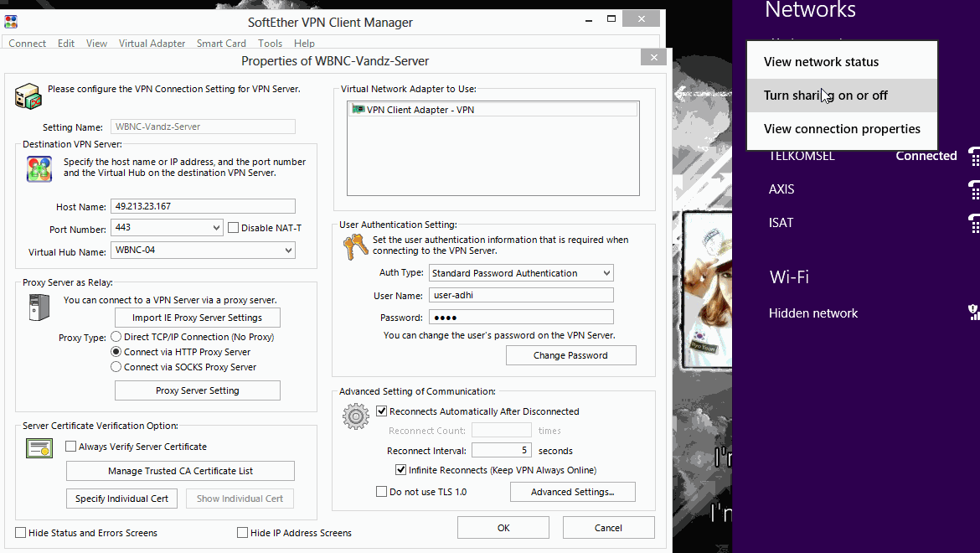
Task: Choose View network status
Action: pos(842,62)
